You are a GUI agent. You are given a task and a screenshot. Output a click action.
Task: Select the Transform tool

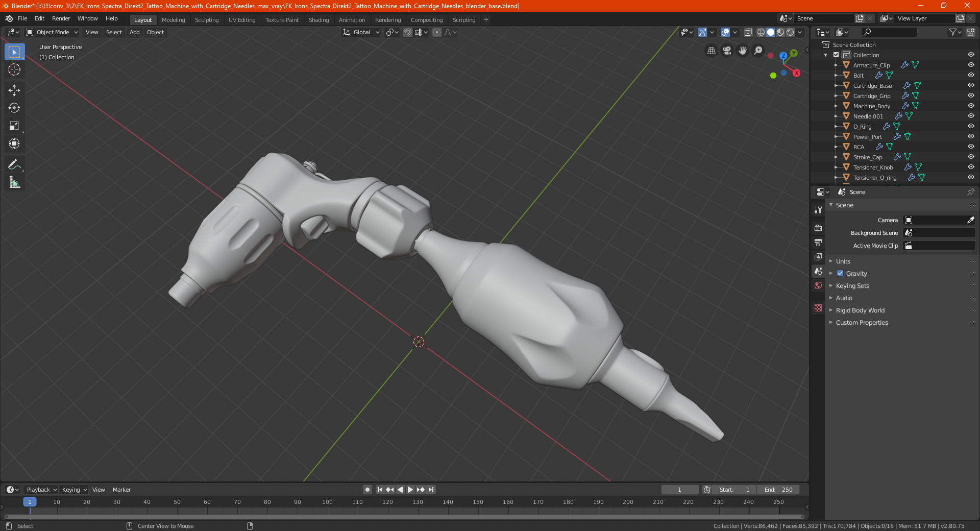pos(14,144)
